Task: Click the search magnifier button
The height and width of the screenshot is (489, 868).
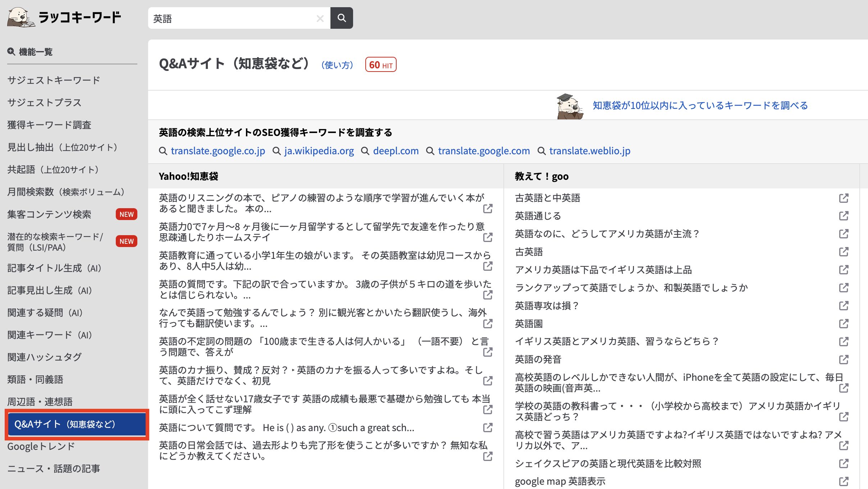Action: [342, 18]
